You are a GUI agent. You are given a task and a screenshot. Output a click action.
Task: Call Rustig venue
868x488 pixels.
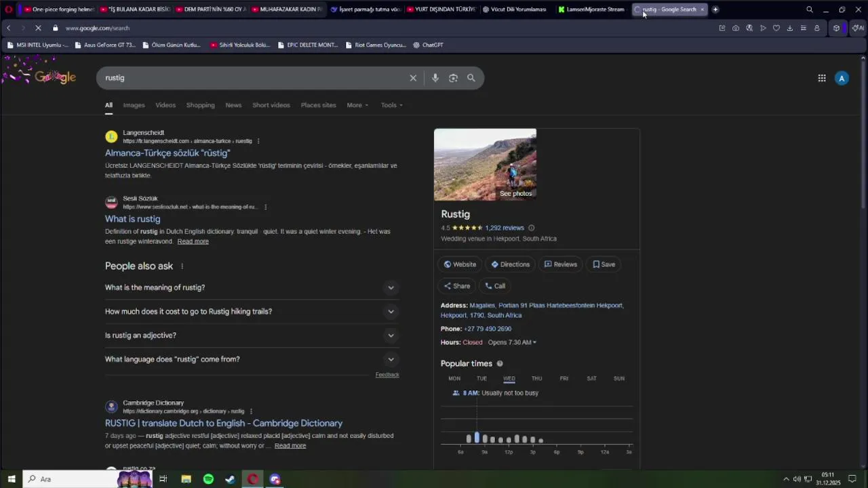tap(495, 286)
